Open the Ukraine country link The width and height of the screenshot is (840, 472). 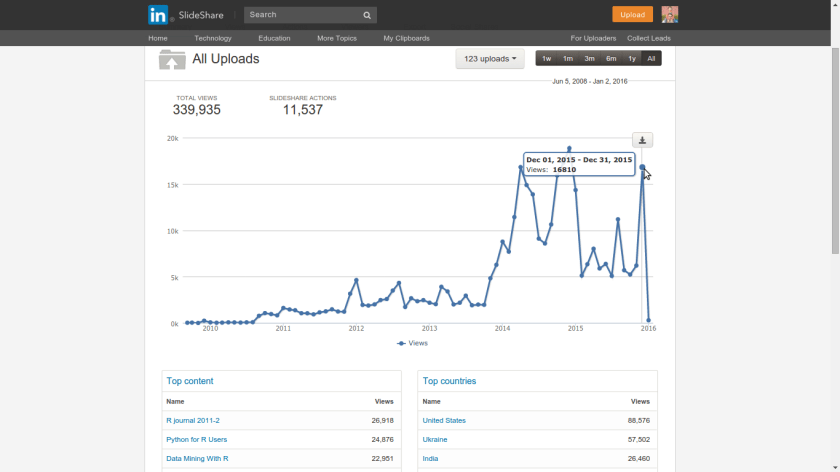click(435, 440)
